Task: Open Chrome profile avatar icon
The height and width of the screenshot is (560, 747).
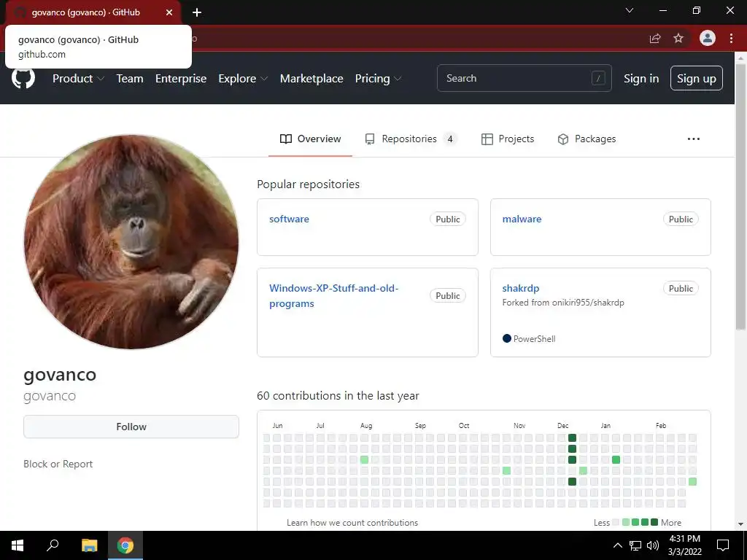Action: [708, 38]
